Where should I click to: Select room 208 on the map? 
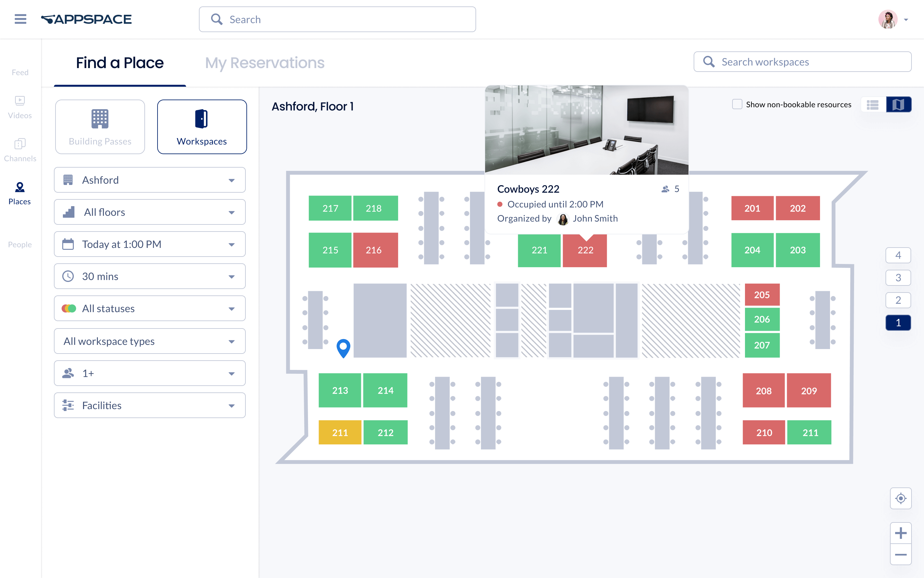tap(764, 391)
